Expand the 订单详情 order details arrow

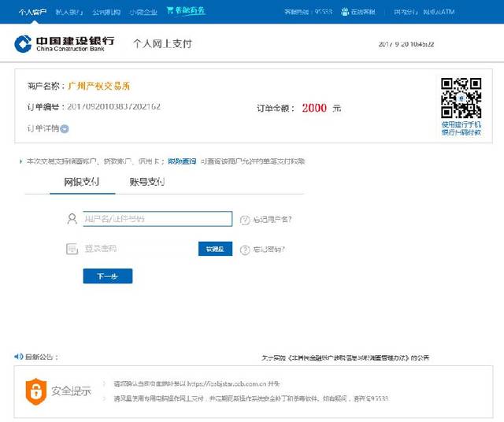coord(65,129)
